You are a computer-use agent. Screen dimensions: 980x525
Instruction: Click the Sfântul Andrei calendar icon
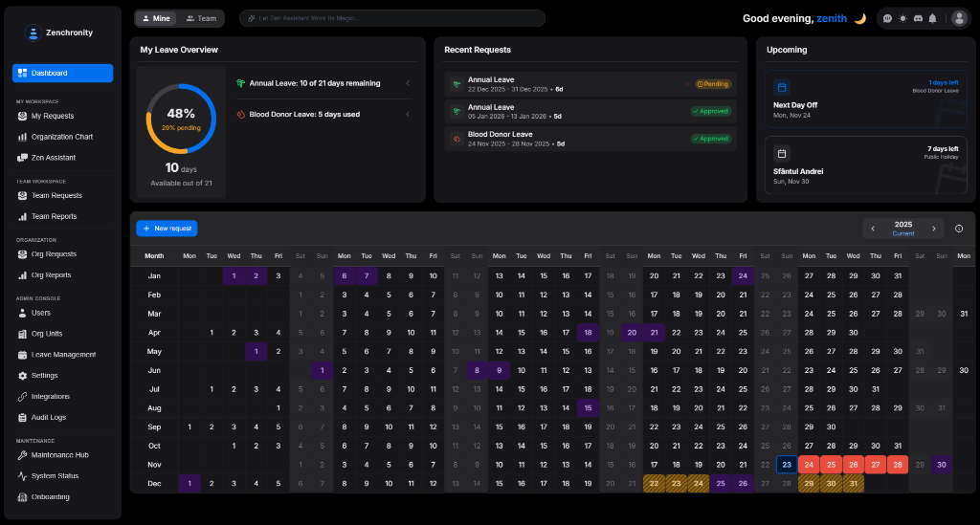click(782, 153)
